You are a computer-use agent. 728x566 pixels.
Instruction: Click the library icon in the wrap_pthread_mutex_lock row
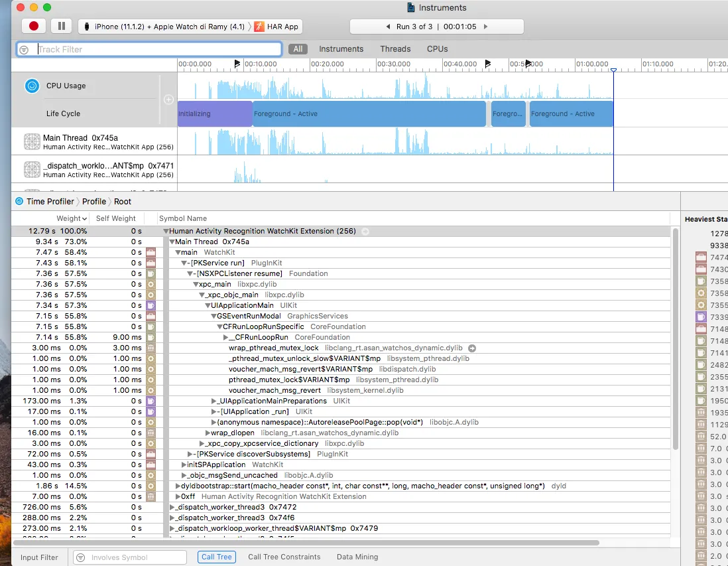(x=151, y=348)
